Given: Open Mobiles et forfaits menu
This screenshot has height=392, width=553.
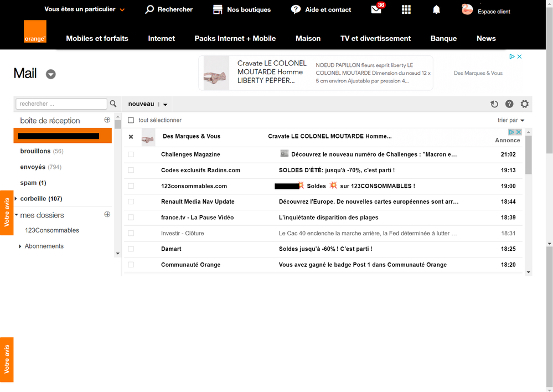Looking at the screenshot, I should point(97,38).
